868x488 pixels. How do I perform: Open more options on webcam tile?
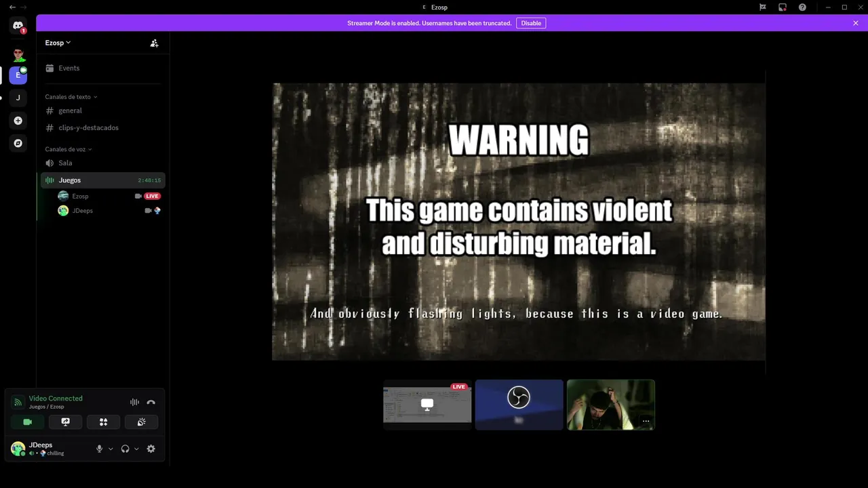(x=646, y=421)
